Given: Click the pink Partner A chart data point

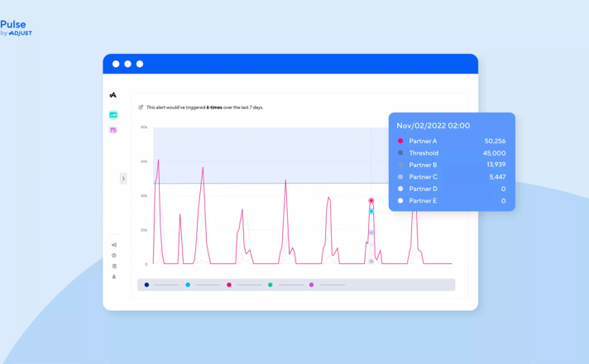Looking at the screenshot, I should [371, 200].
